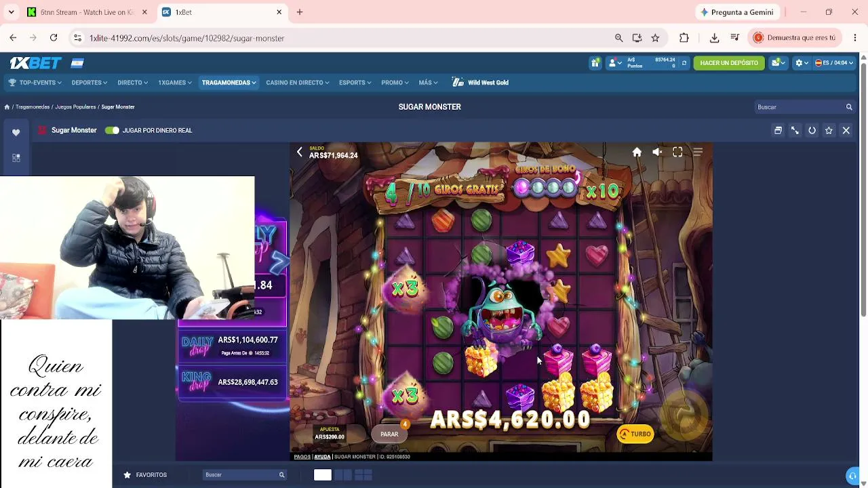Reload the browser page
Screen dimensions: 868x488
tap(54, 38)
